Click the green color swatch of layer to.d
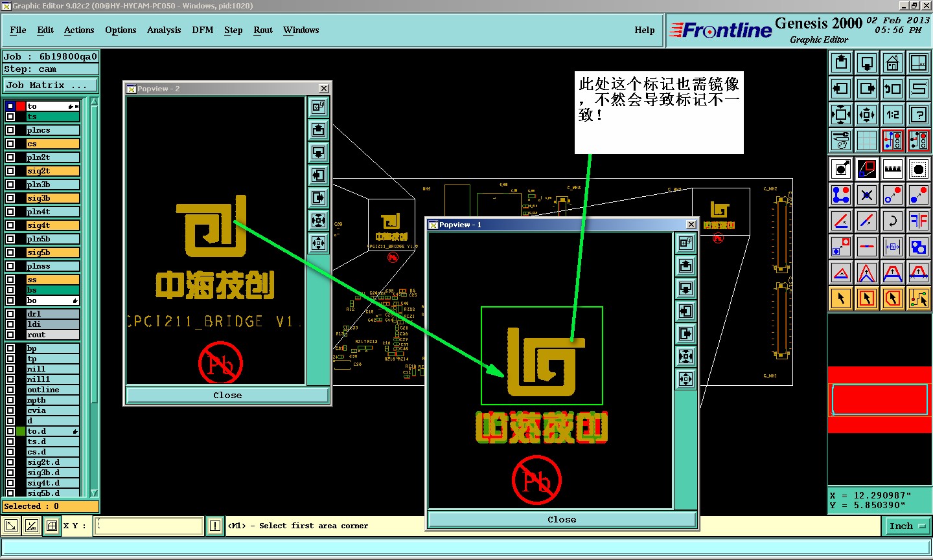The image size is (933, 560). click(x=21, y=431)
